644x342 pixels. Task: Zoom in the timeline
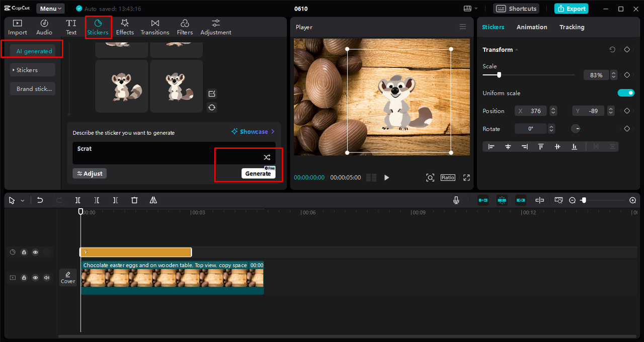coord(633,200)
